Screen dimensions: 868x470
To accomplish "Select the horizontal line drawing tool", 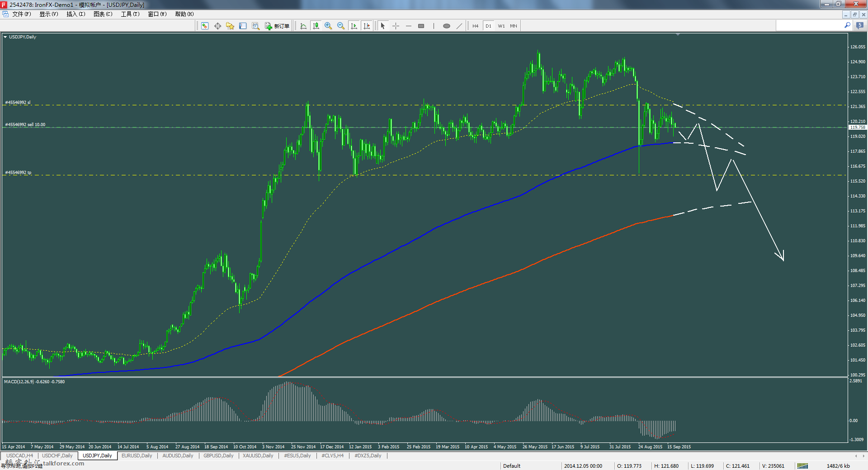I will [x=409, y=26].
